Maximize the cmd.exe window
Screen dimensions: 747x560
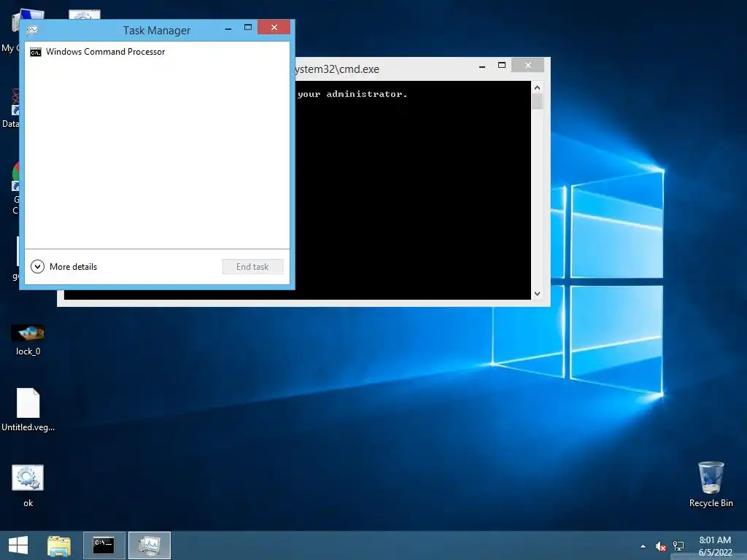pyautogui.click(x=502, y=65)
